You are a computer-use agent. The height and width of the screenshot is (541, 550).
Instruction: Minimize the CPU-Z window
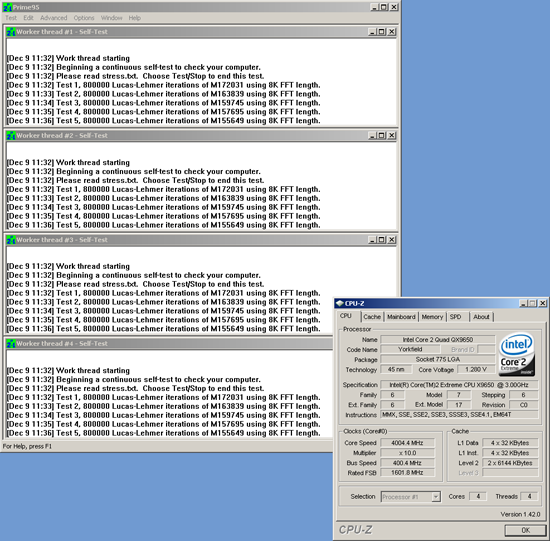[523, 303]
